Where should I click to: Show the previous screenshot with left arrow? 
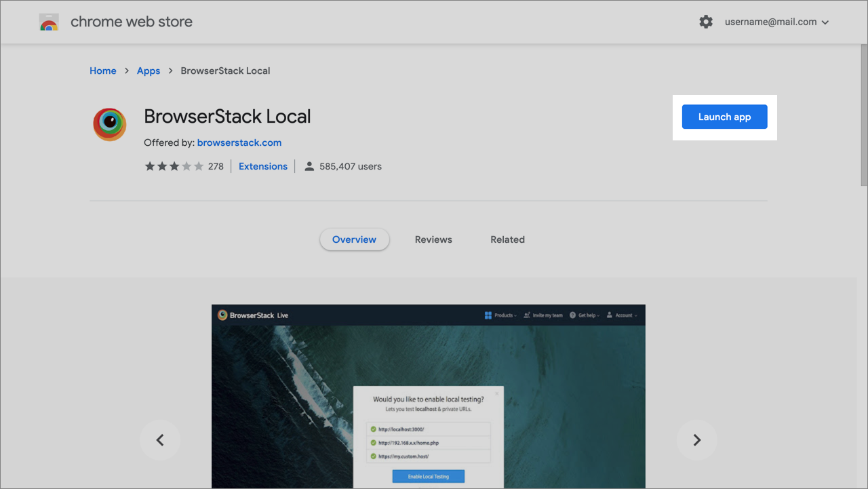click(160, 440)
